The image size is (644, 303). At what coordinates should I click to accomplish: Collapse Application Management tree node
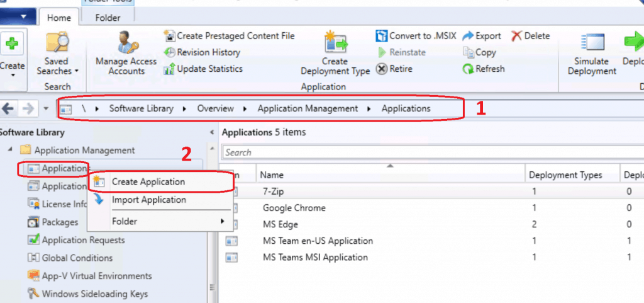click(10, 151)
